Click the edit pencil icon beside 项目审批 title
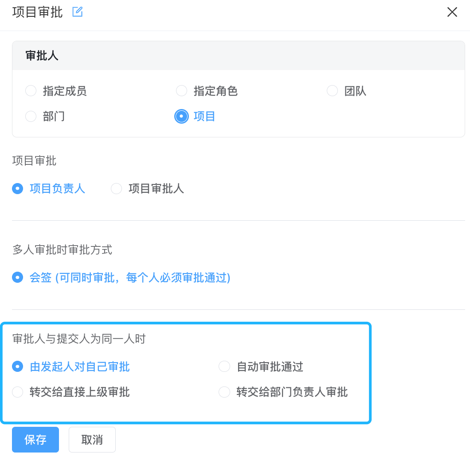This screenshot has width=470, height=476. click(78, 12)
